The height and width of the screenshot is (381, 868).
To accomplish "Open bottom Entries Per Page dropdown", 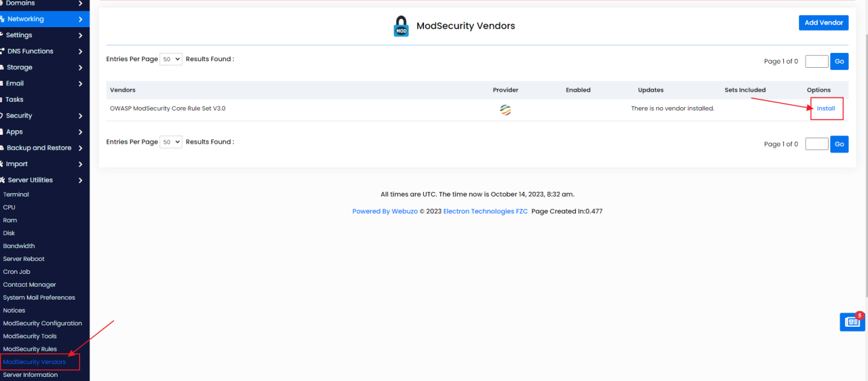I will point(171,142).
